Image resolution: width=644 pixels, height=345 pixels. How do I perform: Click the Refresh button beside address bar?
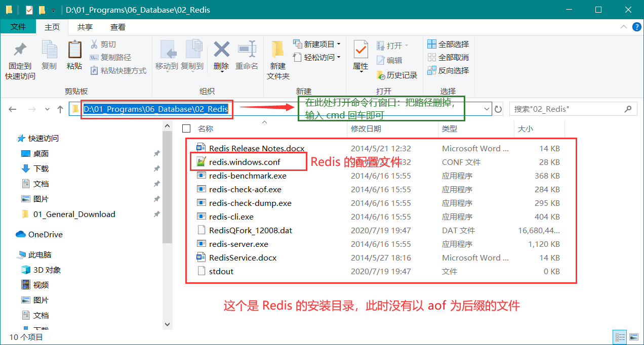point(498,109)
